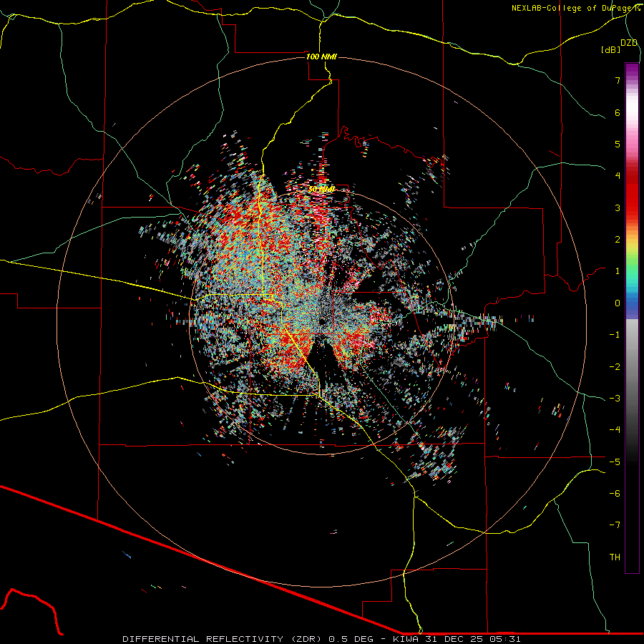This screenshot has width=644, height=644.
Task: Click the legend value -1 label
Action: pos(615,335)
